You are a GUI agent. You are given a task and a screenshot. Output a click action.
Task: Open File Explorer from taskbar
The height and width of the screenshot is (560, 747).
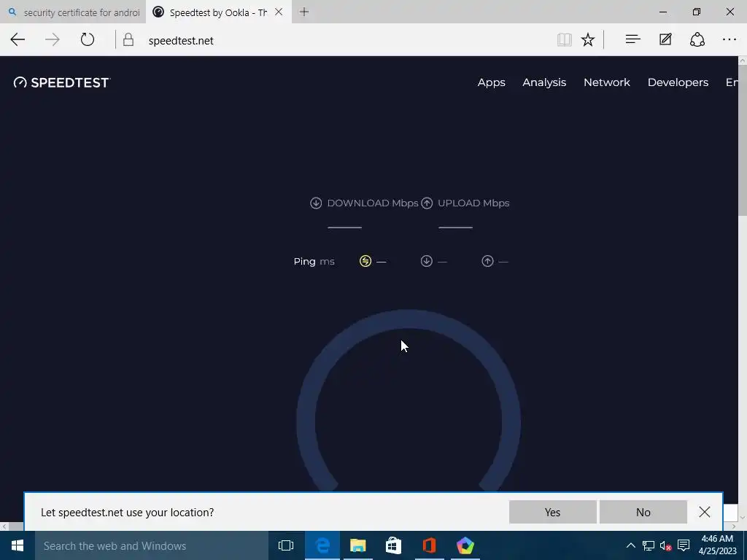point(357,545)
